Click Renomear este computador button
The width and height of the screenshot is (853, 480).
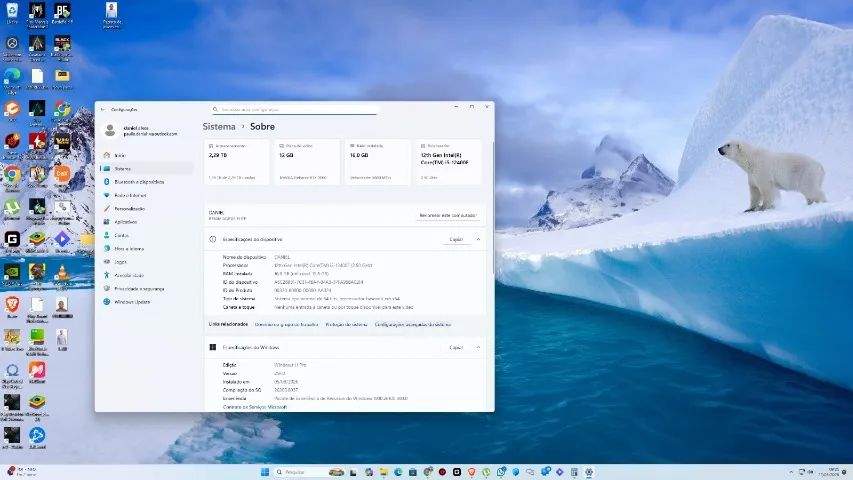[448, 216]
